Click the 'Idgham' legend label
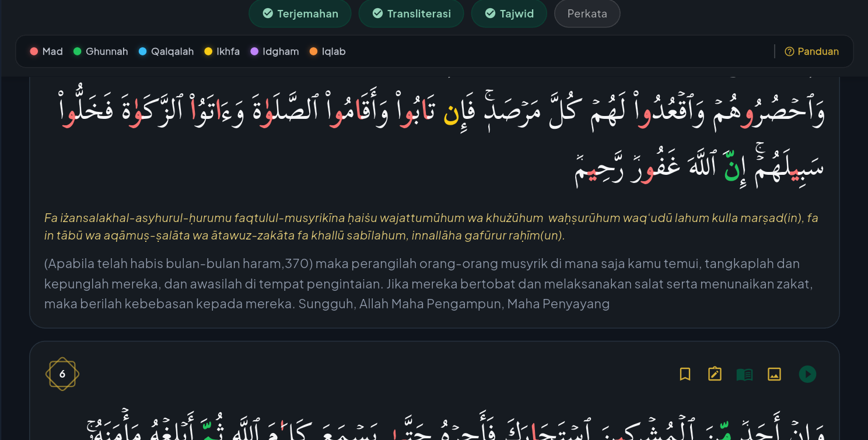 281,51
